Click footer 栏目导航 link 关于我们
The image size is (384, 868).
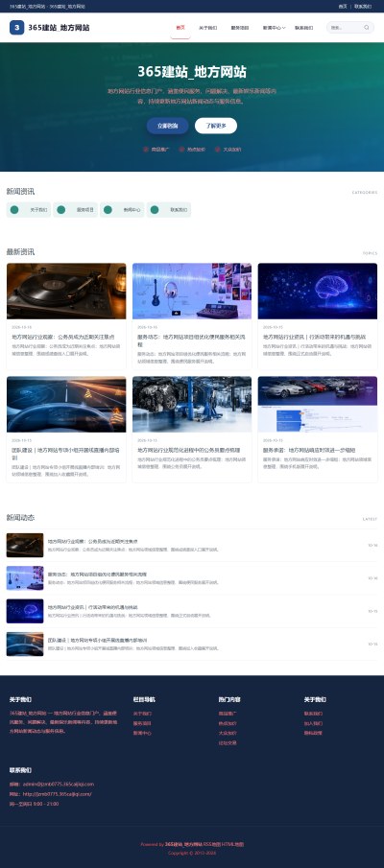coord(142,714)
